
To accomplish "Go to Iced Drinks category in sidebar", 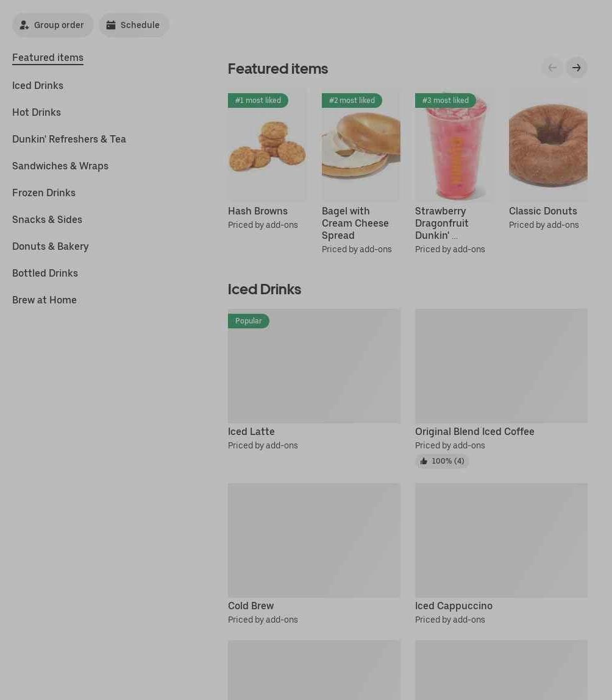I will [x=38, y=86].
